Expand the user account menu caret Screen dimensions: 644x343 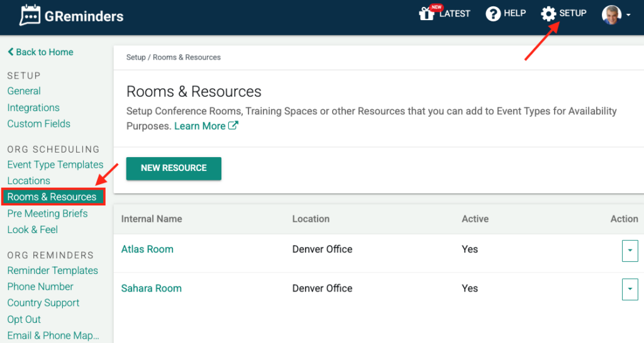coord(628,15)
